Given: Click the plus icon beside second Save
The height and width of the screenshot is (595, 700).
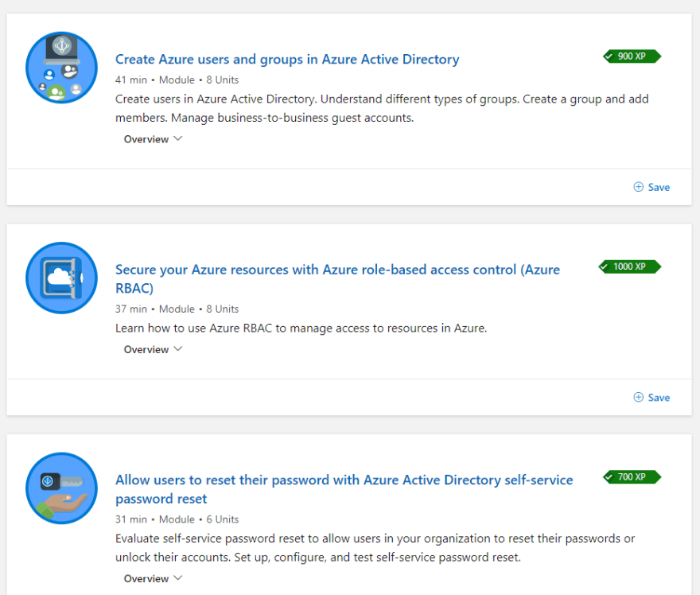Looking at the screenshot, I should pyautogui.click(x=639, y=397).
